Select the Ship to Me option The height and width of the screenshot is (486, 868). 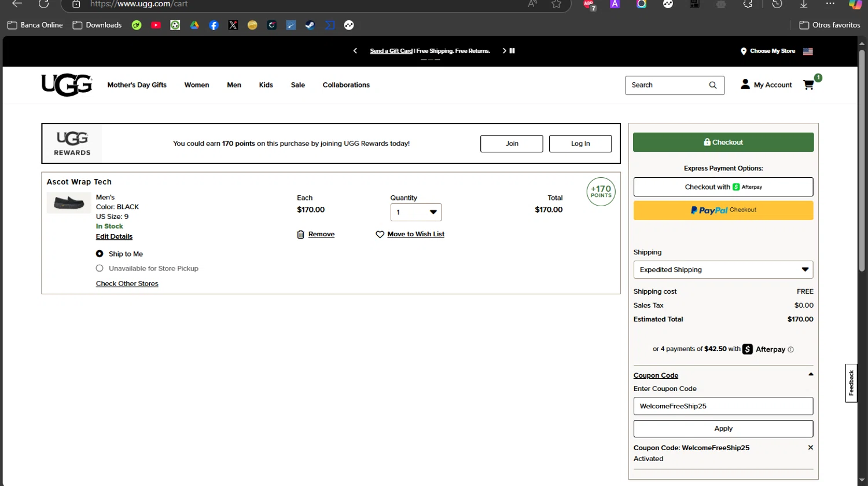(x=100, y=254)
